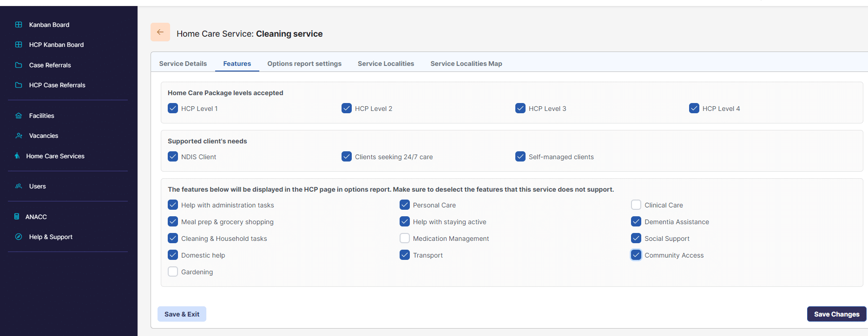Screen dimensions: 868x336
Task: Enable Medication Management checkbox
Action: [x=404, y=239]
